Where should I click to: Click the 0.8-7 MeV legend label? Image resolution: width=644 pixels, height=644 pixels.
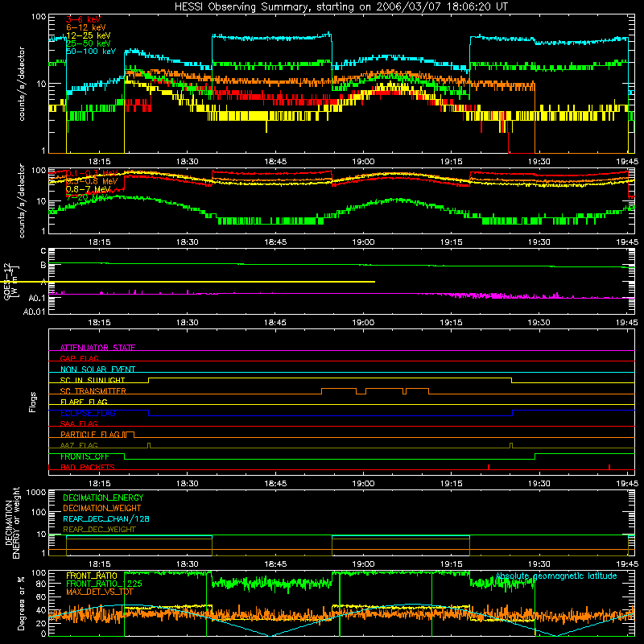pos(89,189)
